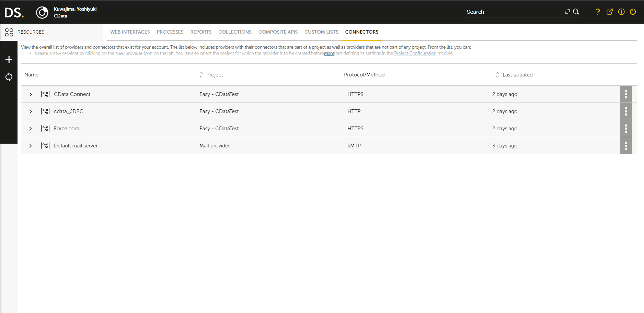
Task: Open the help question mark icon
Action: pyautogui.click(x=598, y=12)
